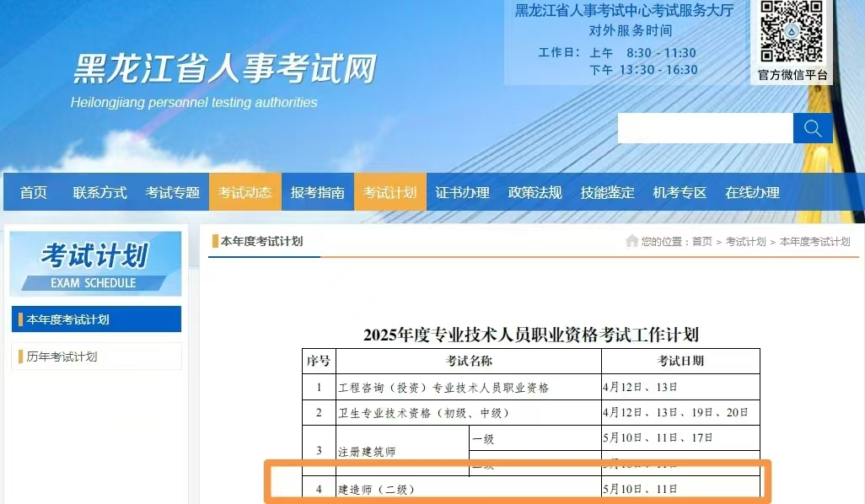The image size is (865, 504).
Task: Click 考试计划 link in breadcrumb trail
Action: click(745, 242)
